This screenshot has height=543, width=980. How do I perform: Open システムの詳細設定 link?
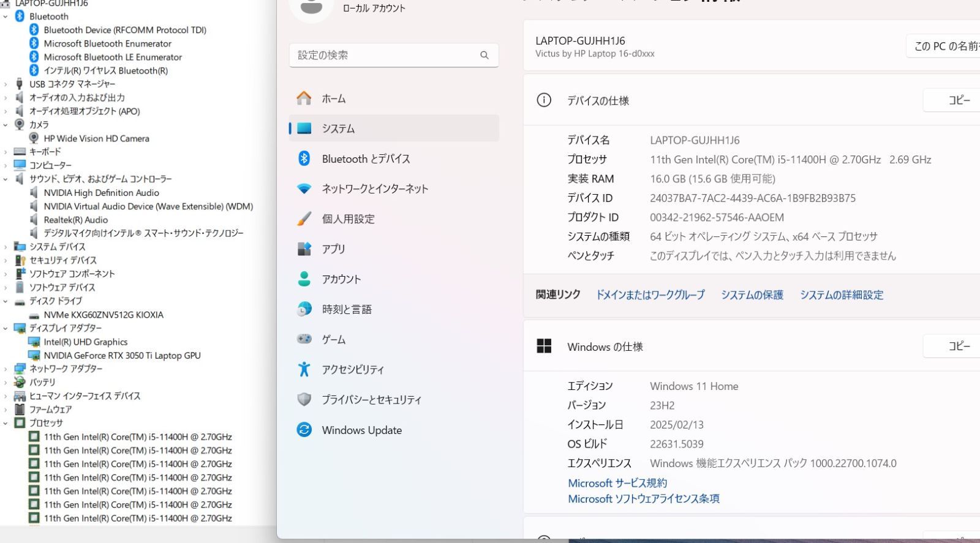tap(842, 295)
